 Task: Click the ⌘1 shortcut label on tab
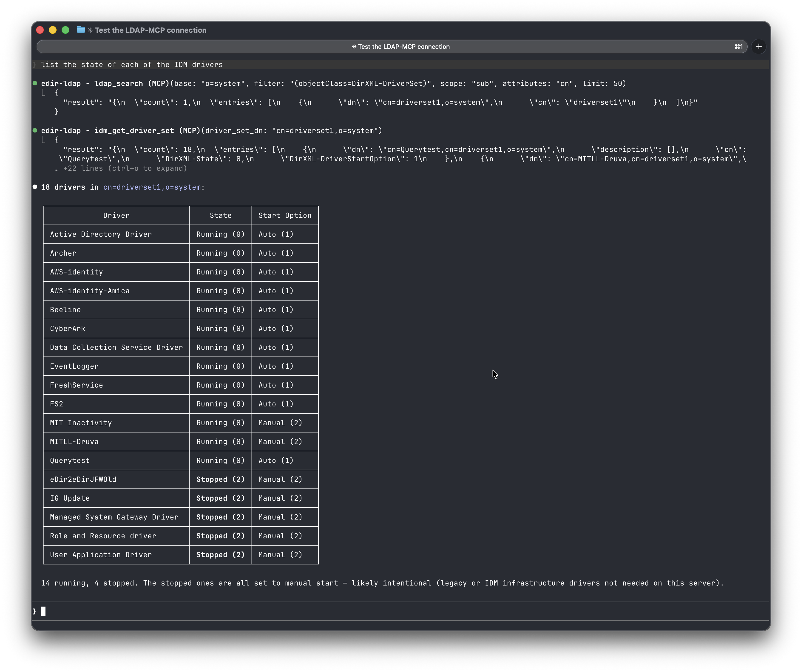pos(738,47)
